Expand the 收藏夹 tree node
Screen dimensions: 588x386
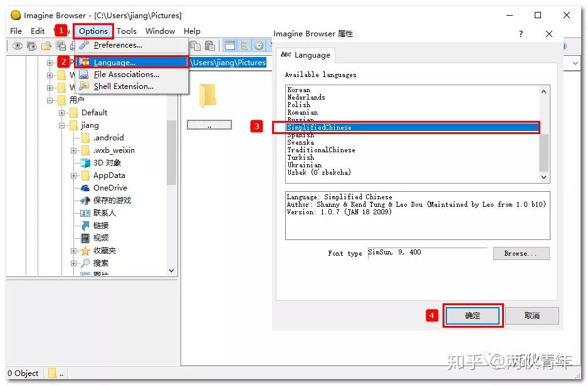(x=73, y=251)
